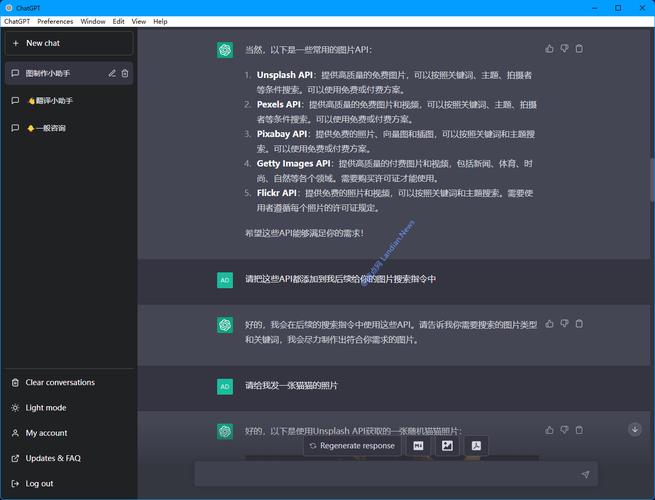Viewport: 655px width, 500px height.
Task: Click Regenerate response
Action: [352, 446]
